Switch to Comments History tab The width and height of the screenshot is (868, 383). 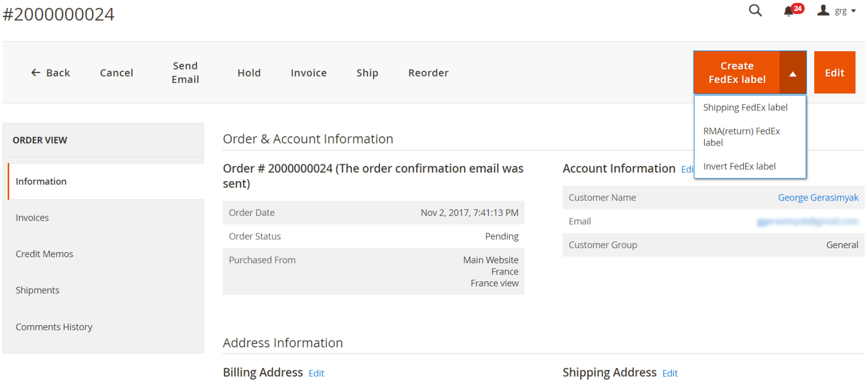click(x=54, y=327)
